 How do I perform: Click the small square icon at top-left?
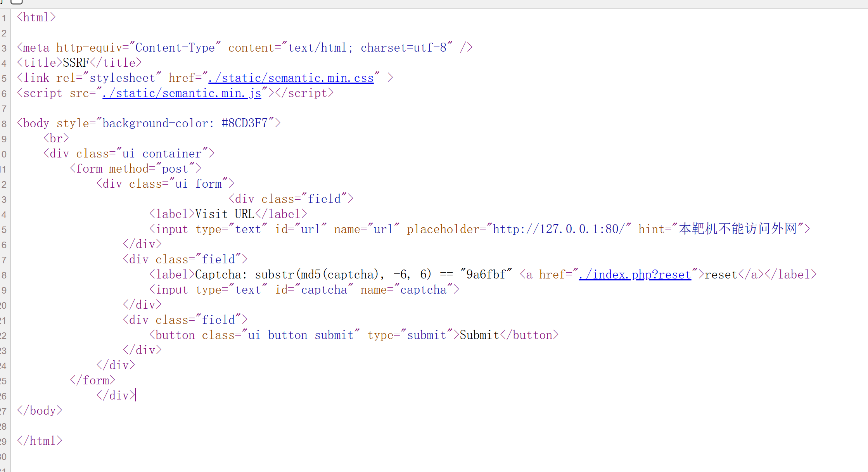pos(16,2)
